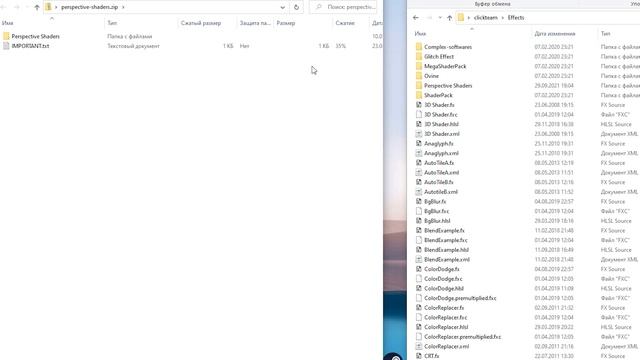Go back in the Effects window

click(416, 18)
